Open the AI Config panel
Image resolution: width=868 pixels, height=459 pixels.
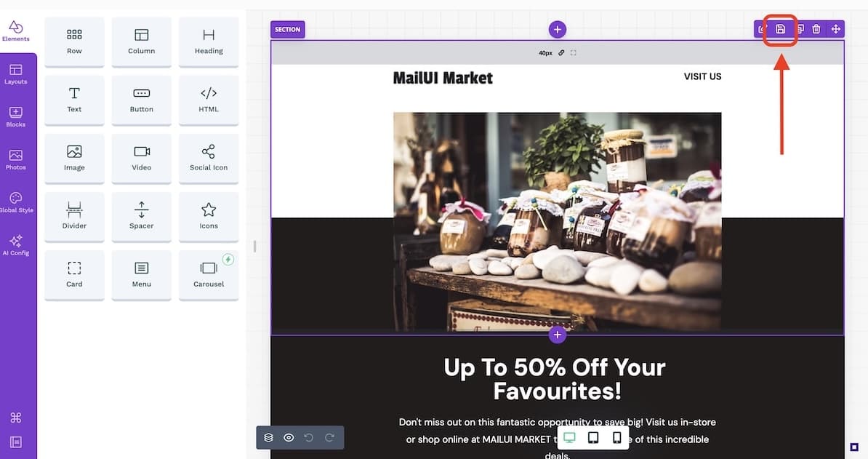pos(15,245)
